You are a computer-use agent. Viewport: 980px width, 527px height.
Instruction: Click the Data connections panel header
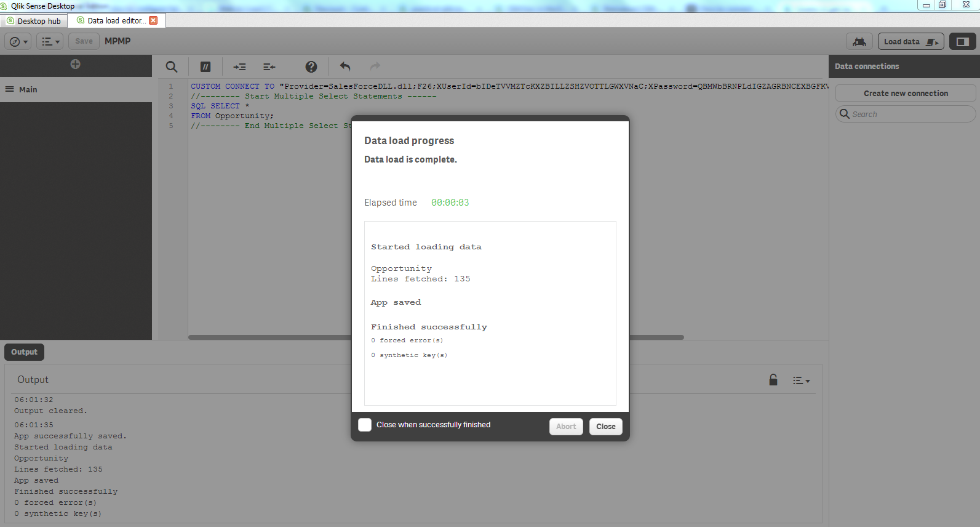904,66
